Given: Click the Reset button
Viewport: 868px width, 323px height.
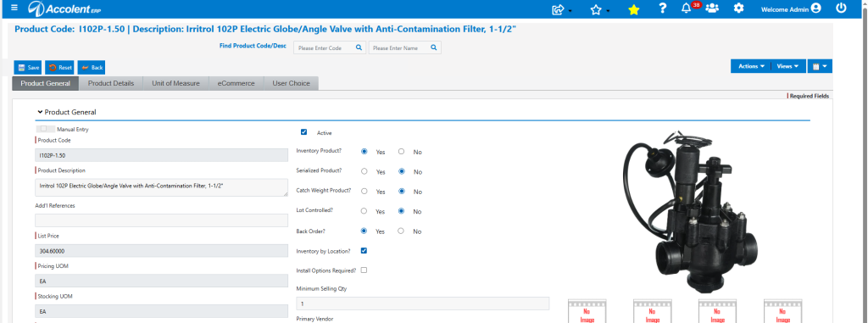Looking at the screenshot, I should [x=60, y=68].
